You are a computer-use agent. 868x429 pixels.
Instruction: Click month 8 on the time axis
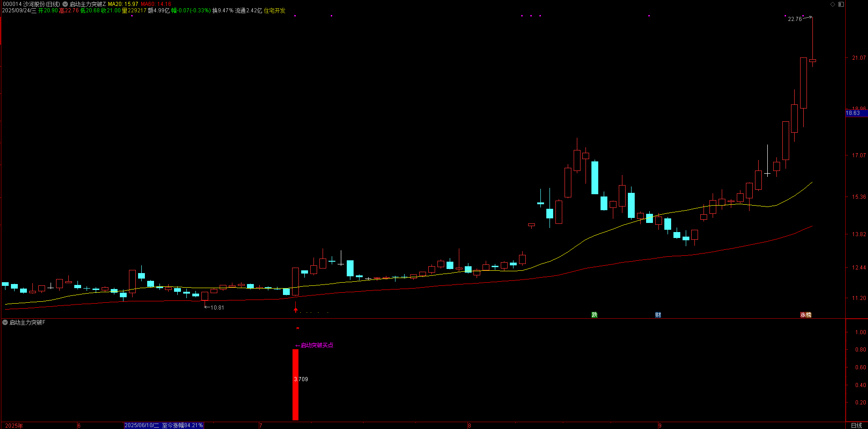click(469, 425)
